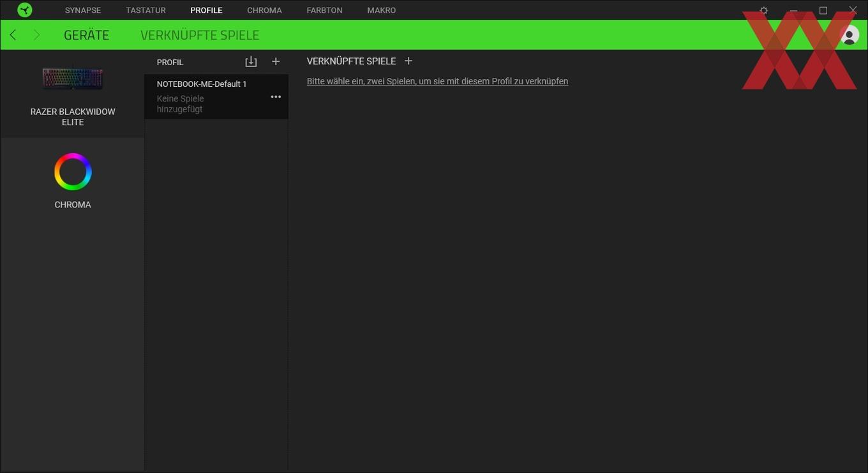Screen dimensions: 868x473
Task: Click the VERKNÜPFTE SPIELE panel heading
Action: tap(351, 61)
